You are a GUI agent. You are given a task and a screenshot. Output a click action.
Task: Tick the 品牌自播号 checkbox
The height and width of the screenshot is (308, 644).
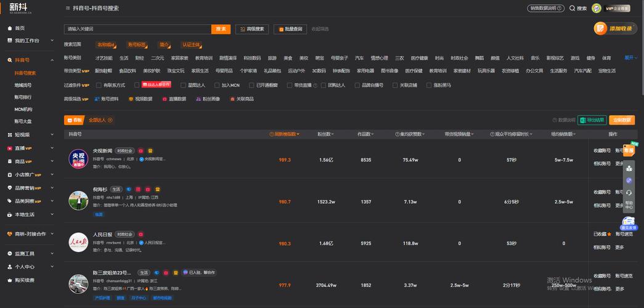pyautogui.click(x=357, y=86)
